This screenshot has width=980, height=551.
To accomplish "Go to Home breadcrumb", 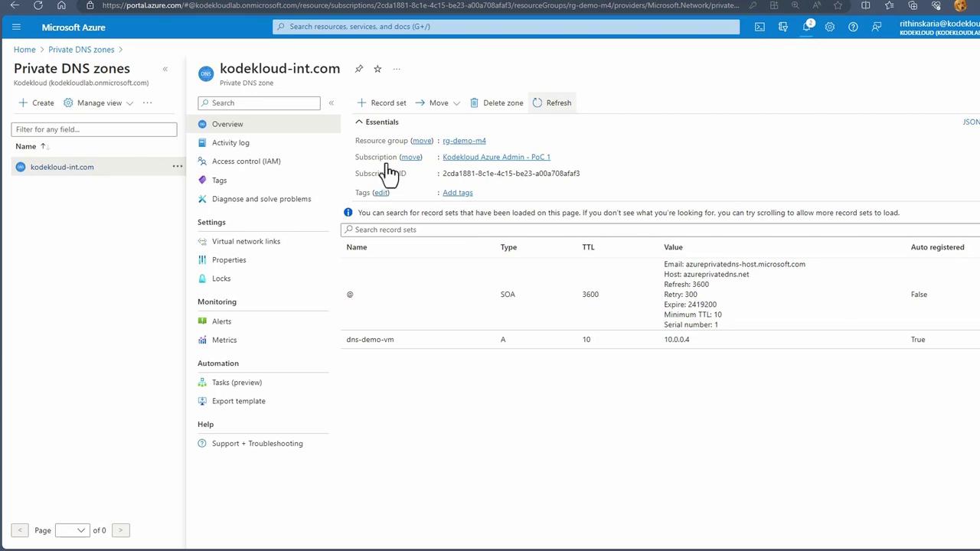I will (24, 50).
